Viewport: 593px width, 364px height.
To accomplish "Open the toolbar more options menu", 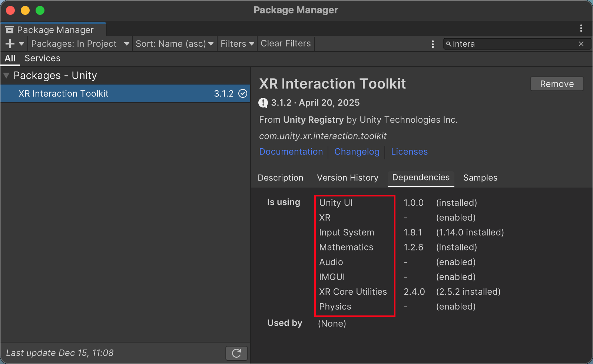I will click(x=433, y=44).
